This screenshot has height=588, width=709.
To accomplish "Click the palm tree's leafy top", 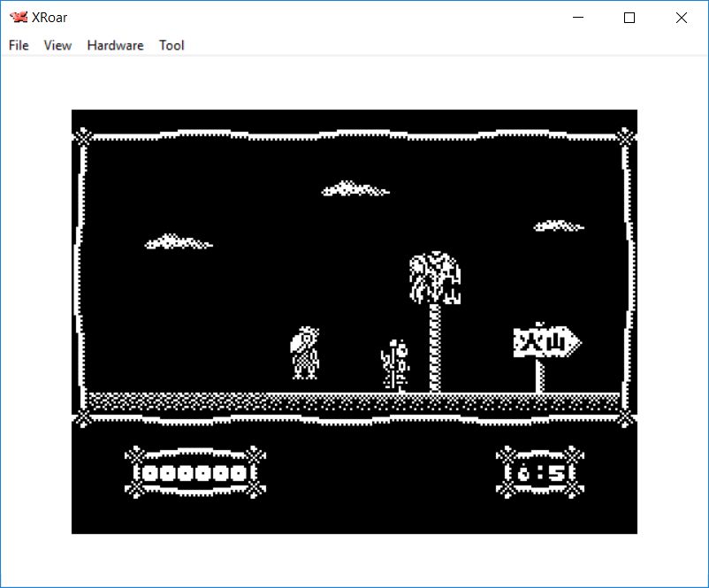I will pyautogui.click(x=435, y=277).
